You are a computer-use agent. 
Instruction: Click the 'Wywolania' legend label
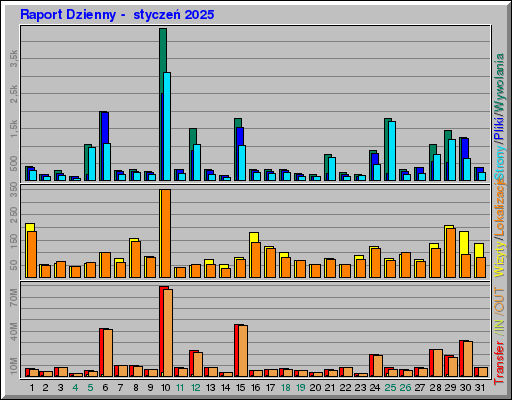pyautogui.click(x=500, y=83)
